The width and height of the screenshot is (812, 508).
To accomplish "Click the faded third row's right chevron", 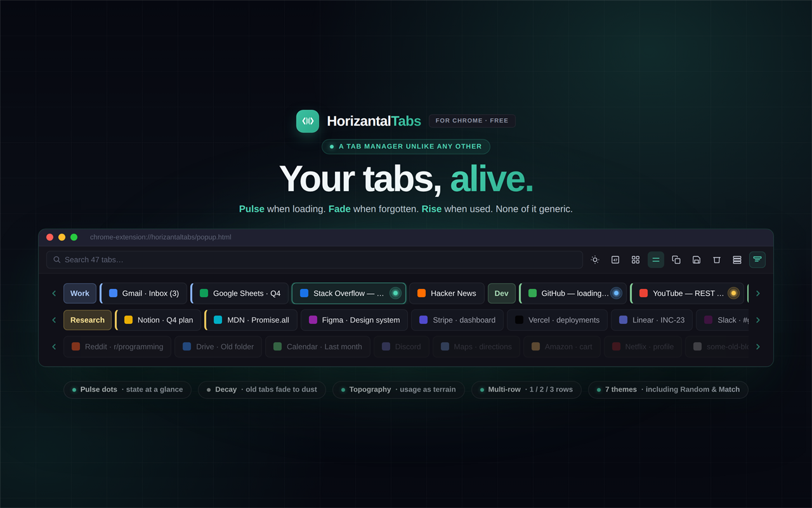I will click(758, 347).
